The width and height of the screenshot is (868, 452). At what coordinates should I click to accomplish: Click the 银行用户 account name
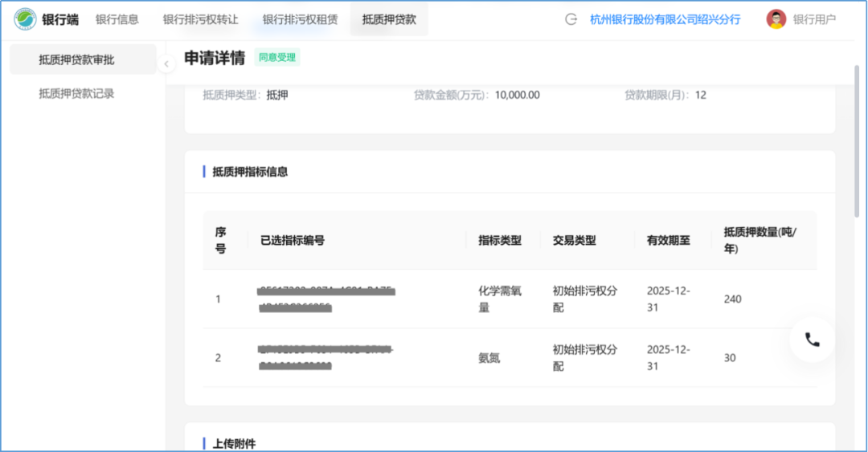pyautogui.click(x=814, y=19)
